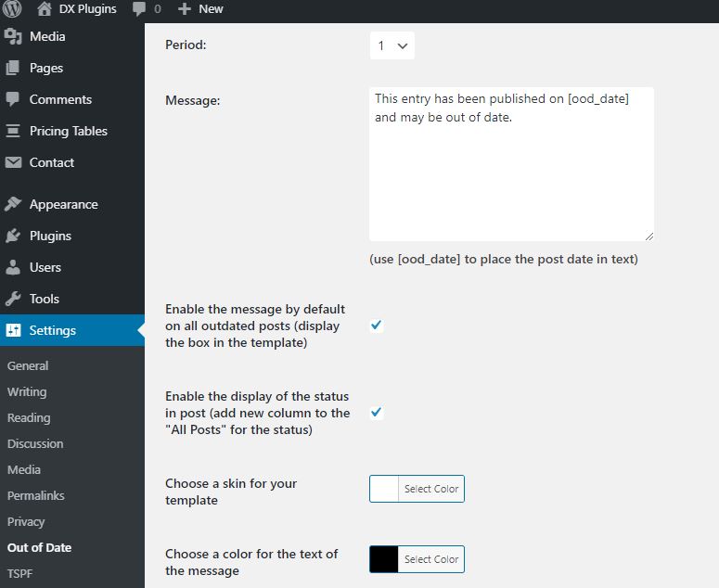Open Out of Date settings link

coord(40,547)
